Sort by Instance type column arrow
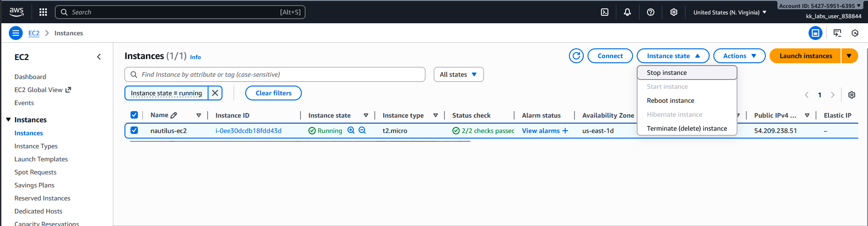 (x=436, y=115)
